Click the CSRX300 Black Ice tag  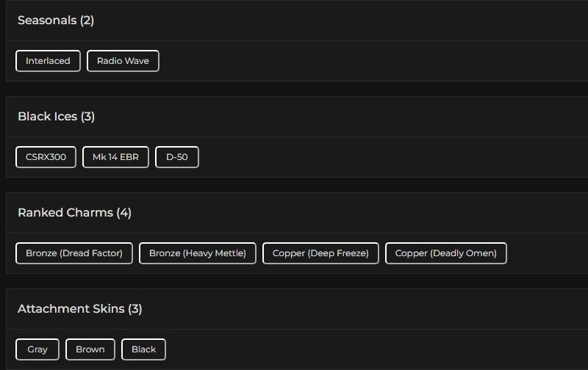click(46, 157)
